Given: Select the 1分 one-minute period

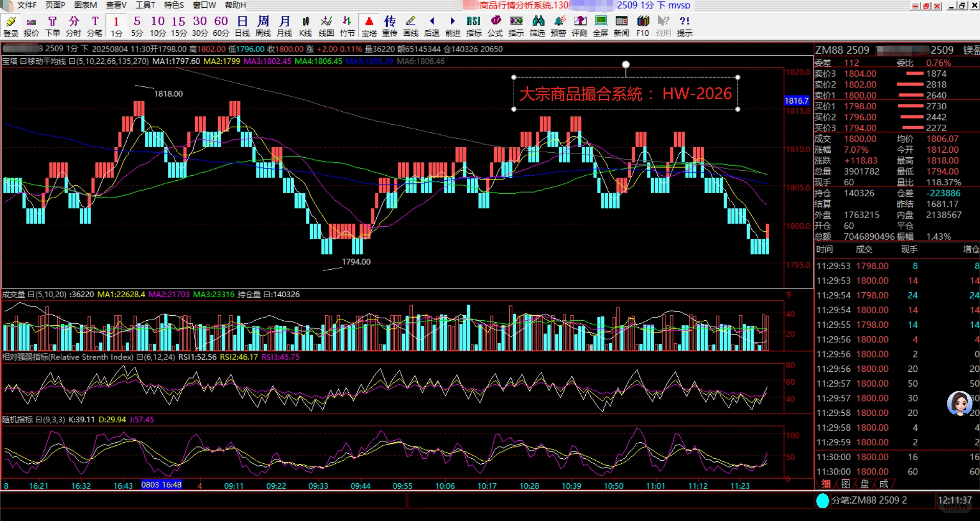Looking at the screenshot, I should [x=116, y=26].
